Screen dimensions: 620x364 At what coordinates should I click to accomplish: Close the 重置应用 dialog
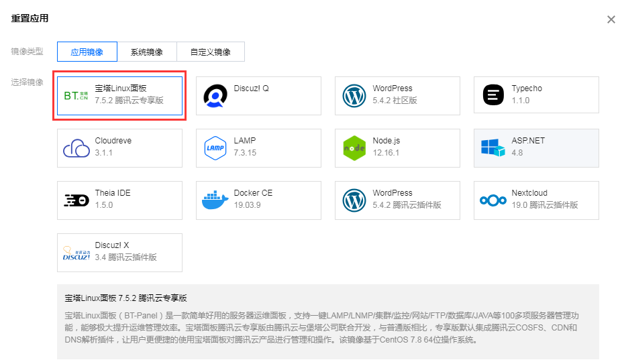pyautogui.click(x=611, y=19)
